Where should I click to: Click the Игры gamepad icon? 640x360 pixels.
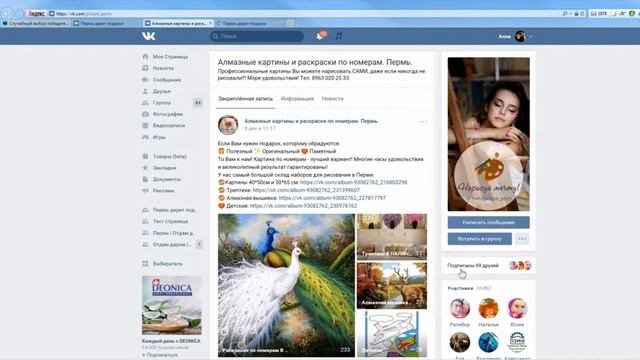(x=145, y=137)
